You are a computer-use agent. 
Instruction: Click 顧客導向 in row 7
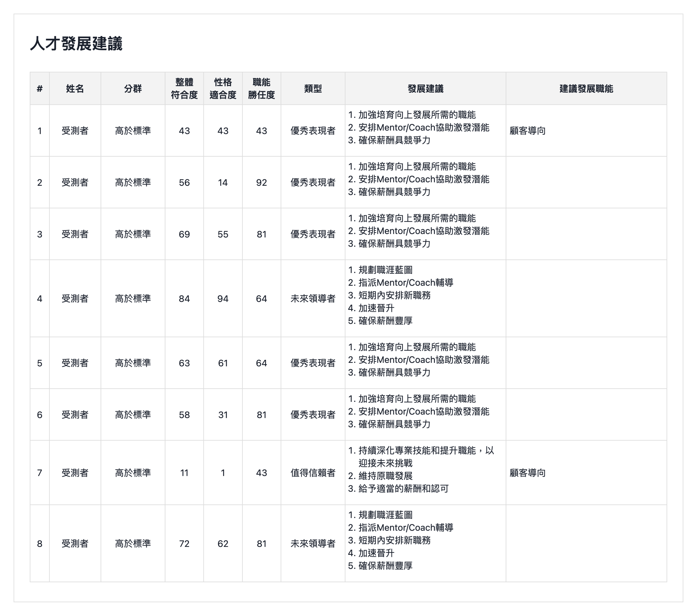pos(527,473)
